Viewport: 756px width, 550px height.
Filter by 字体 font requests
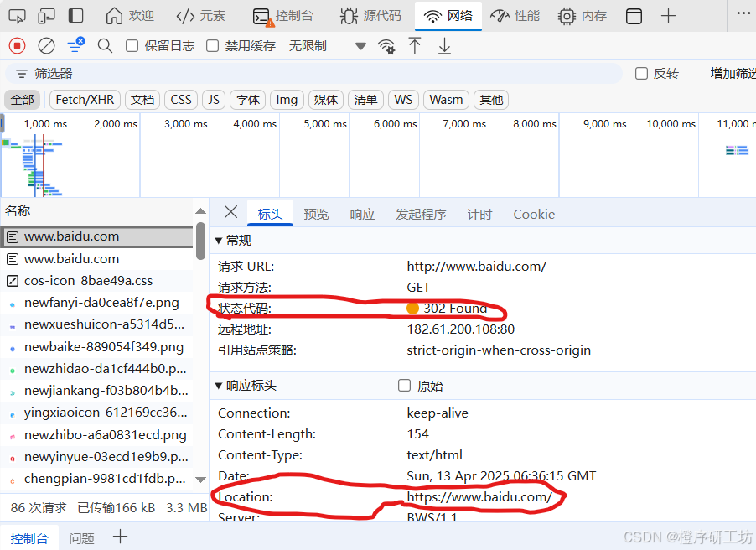(248, 100)
